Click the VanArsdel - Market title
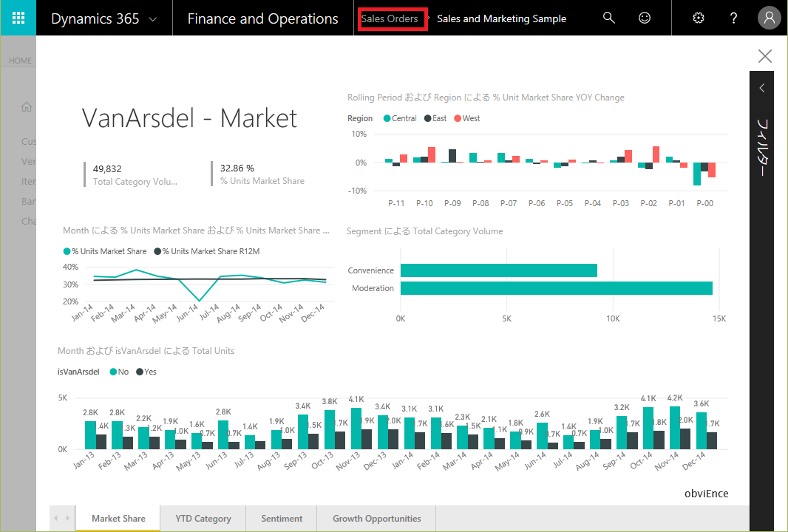The image size is (788, 532). click(x=189, y=118)
